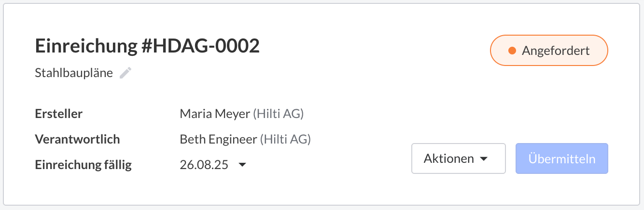Click the submission ID #HDAG-0002
The width and height of the screenshot is (644, 210).
click(201, 46)
